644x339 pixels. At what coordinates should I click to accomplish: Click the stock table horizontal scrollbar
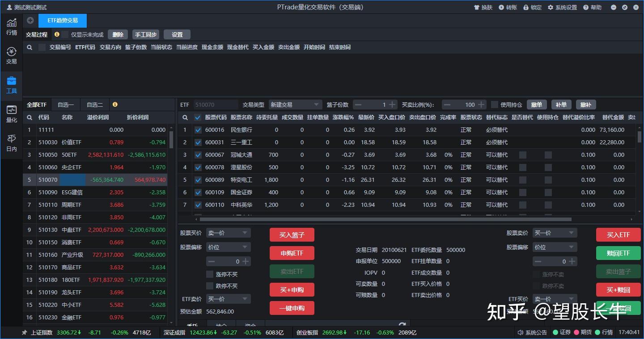[386, 219]
